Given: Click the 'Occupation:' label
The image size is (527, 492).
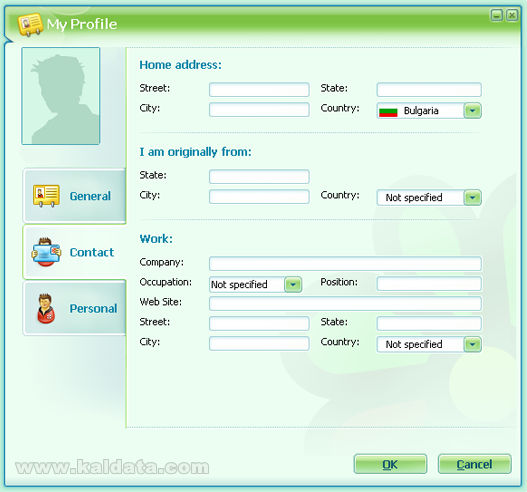Looking at the screenshot, I should coord(165,282).
